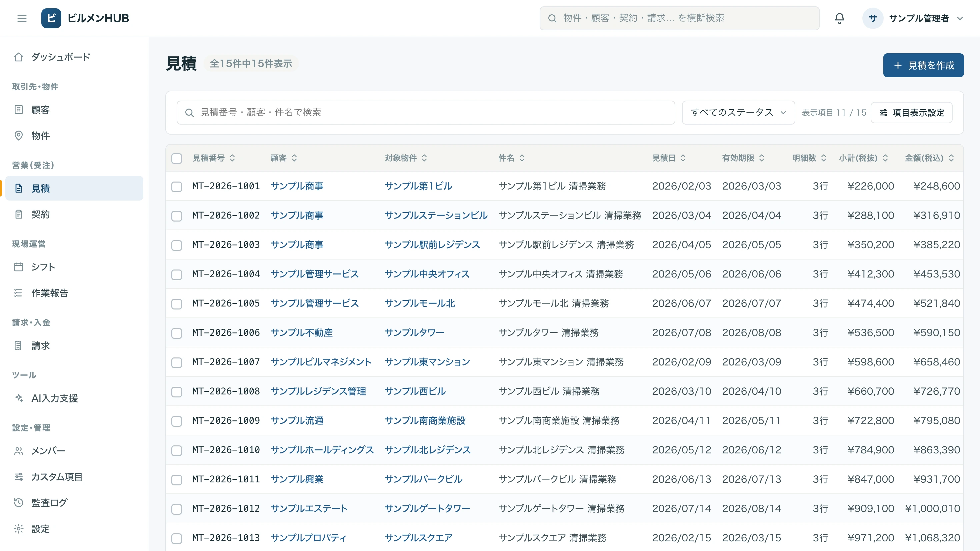980x551 pixels.
Task: Focus the global 横断検索 search field
Action: click(x=679, y=18)
